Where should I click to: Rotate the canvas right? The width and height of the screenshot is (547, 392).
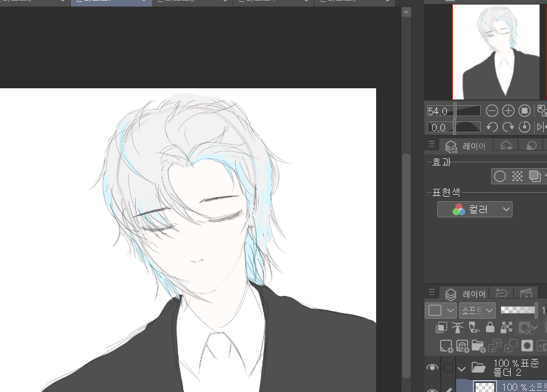click(508, 127)
